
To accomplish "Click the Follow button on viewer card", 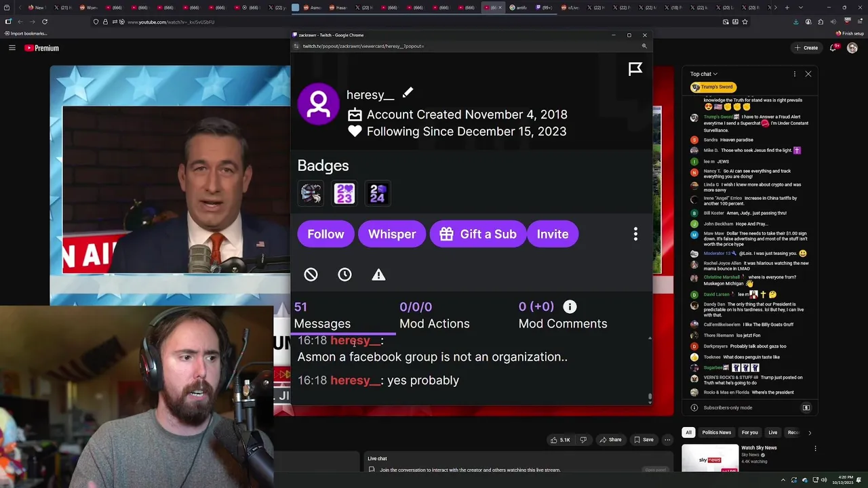I will (x=325, y=234).
